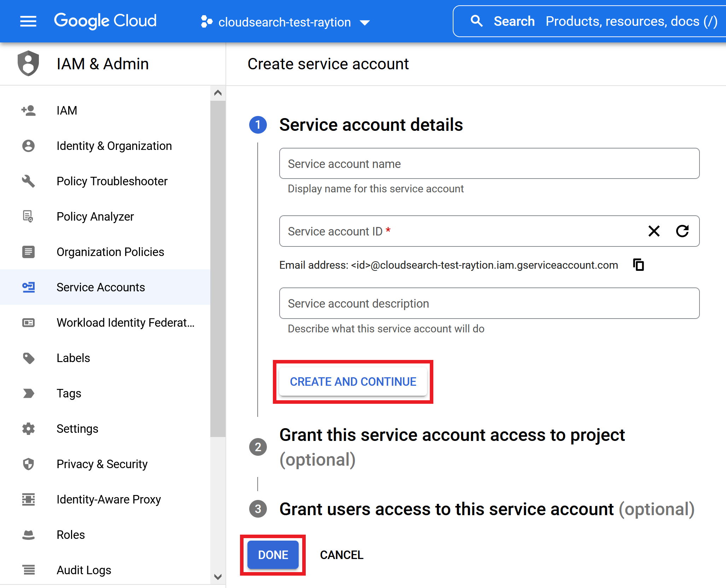Open Identity-Aware Proxy from the sidebar

[x=108, y=499]
